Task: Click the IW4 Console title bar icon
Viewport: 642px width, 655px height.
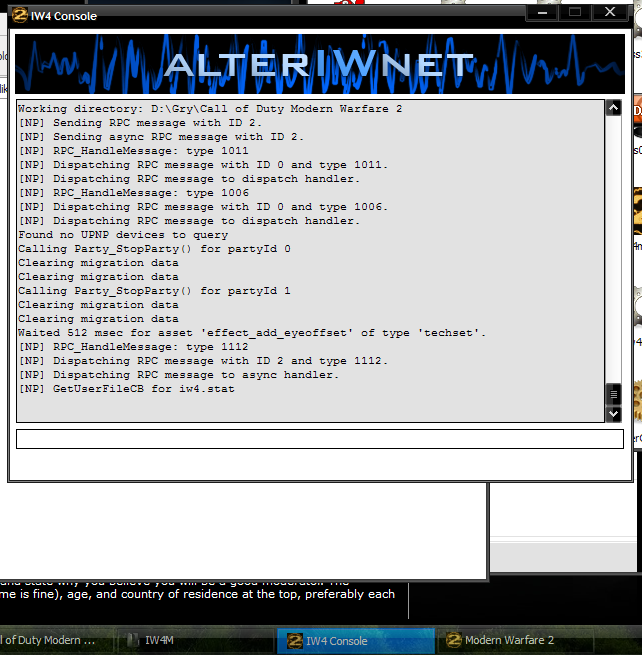Action: pyautogui.click(x=19, y=15)
